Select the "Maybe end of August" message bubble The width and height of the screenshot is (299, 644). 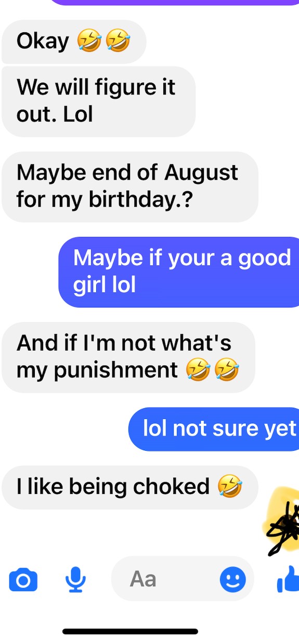(x=130, y=187)
